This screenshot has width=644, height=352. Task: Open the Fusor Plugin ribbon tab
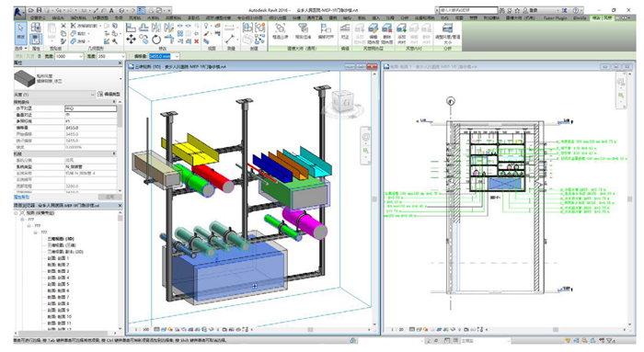click(555, 18)
